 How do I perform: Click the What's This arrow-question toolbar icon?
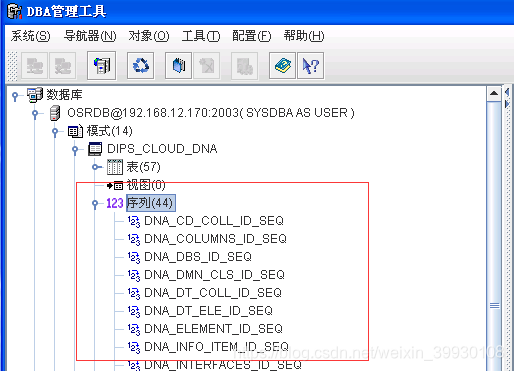pyautogui.click(x=310, y=65)
